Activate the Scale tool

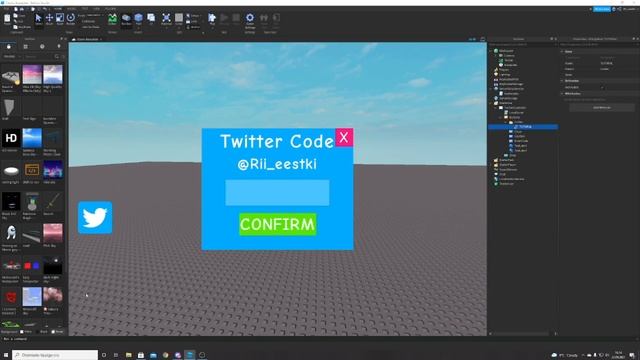(60, 19)
